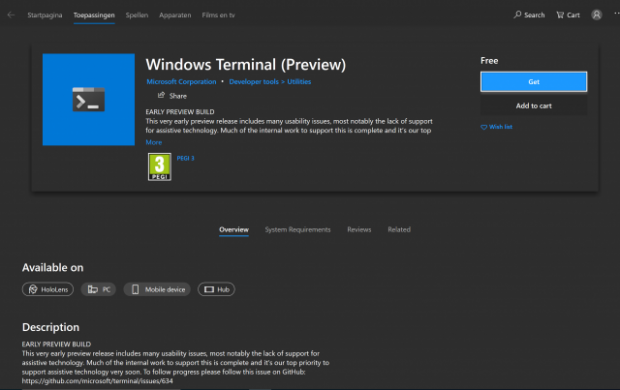Open the Search magnifier icon
This screenshot has height=390, width=620.
tap(517, 15)
